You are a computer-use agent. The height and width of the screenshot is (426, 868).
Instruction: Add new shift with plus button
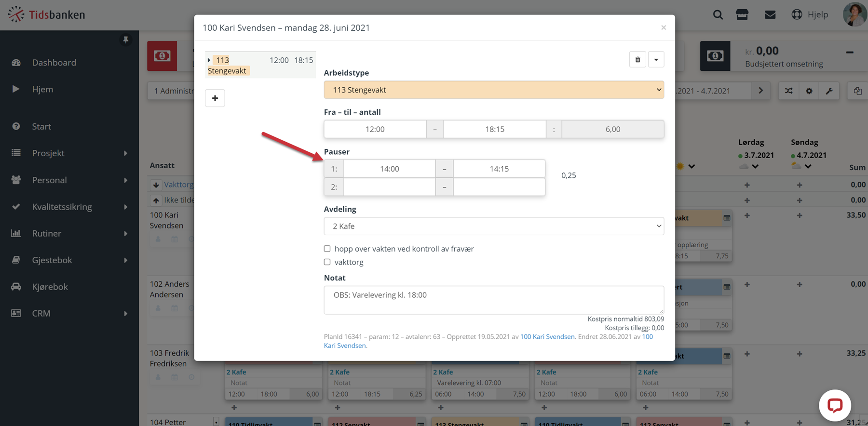pos(215,98)
